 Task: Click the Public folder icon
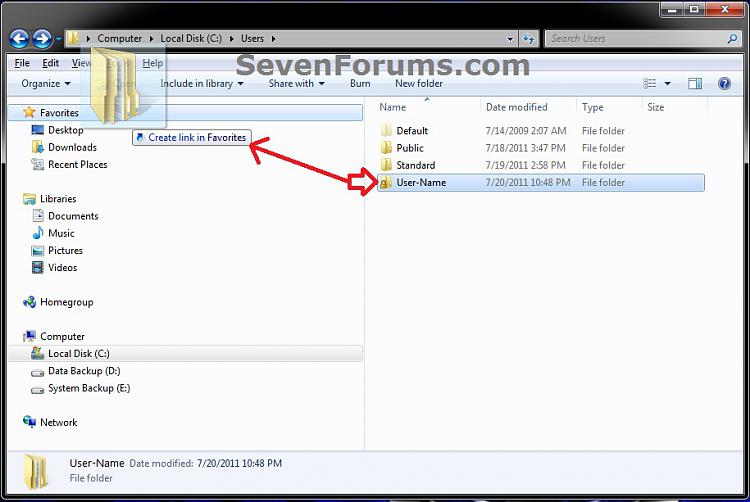[x=386, y=148]
